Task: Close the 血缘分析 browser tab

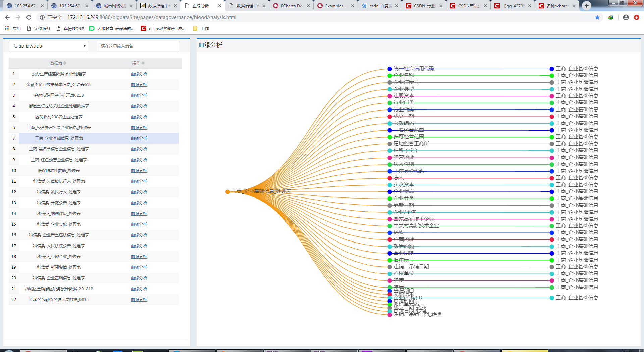Action: [x=220, y=6]
